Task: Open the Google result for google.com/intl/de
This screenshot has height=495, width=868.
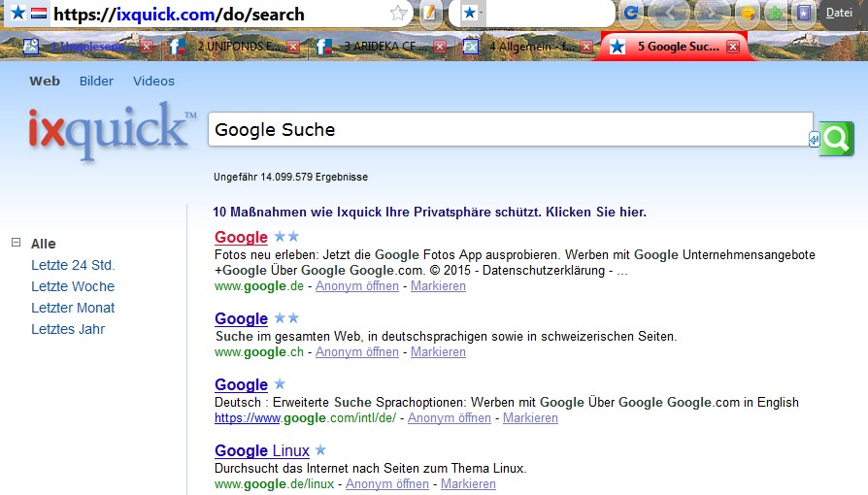Action: [x=242, y=384]
